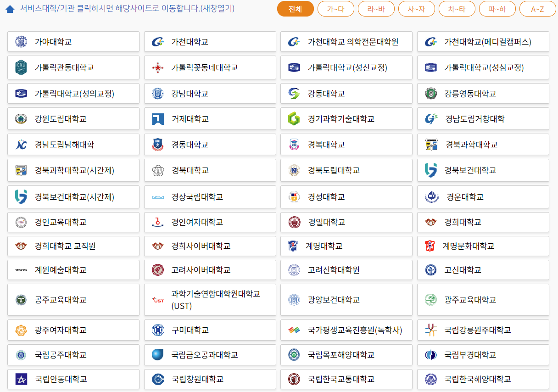Click the 경남도립남해대학 NC logo
The image size is (558, 392).
click(21, 145)
